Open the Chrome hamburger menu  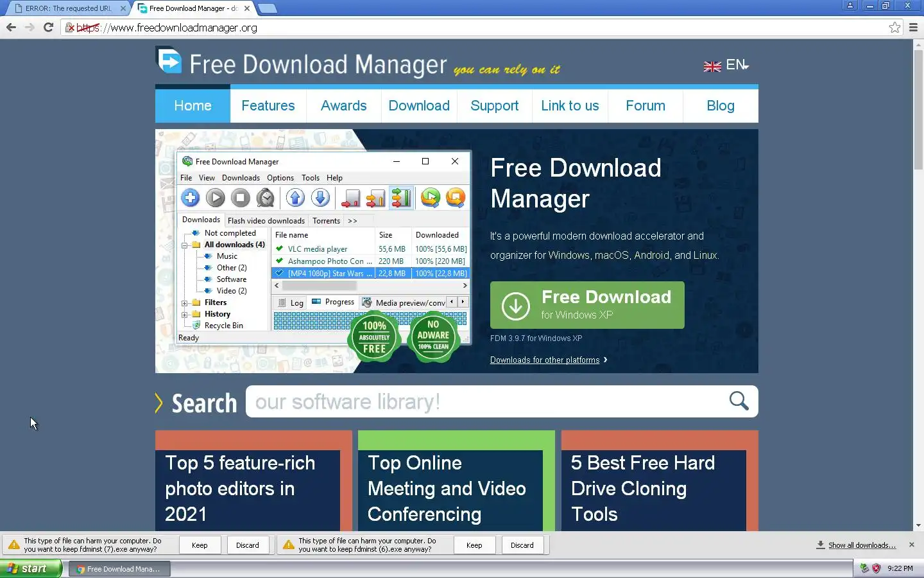(x=914, y=27)
